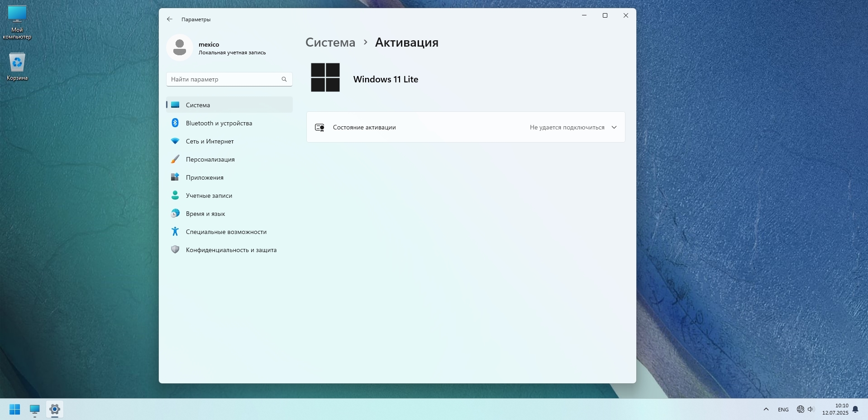
Task: Click the Система monitor icon in sidebar
Action: pyautogui.click(x=175, y=105)
